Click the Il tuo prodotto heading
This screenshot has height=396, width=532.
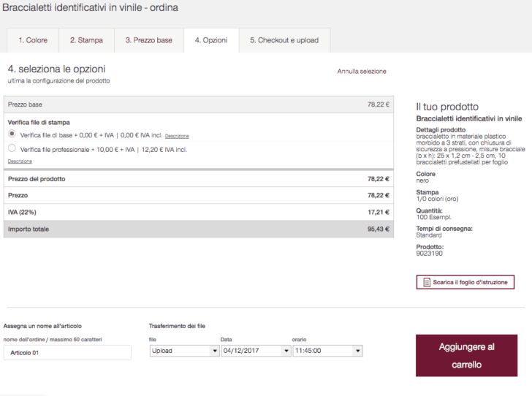tap(447, 107)
